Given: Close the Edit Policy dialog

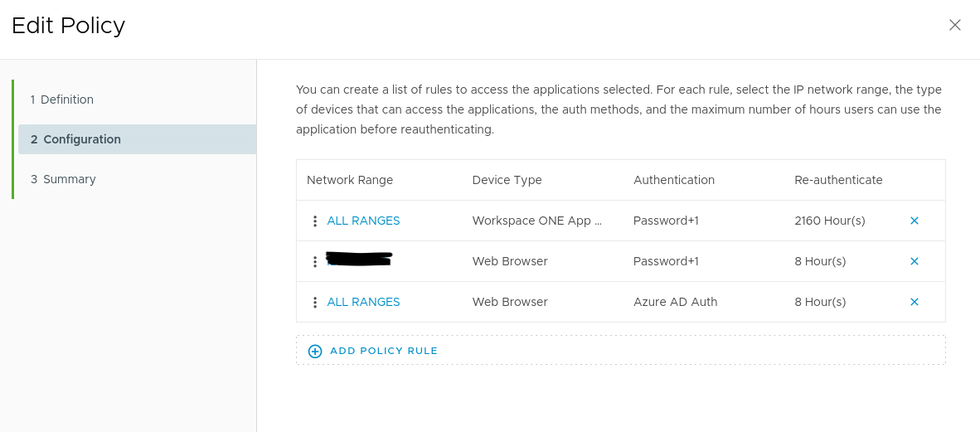Looking at the screenshot, I should click(x=954, y=25).
